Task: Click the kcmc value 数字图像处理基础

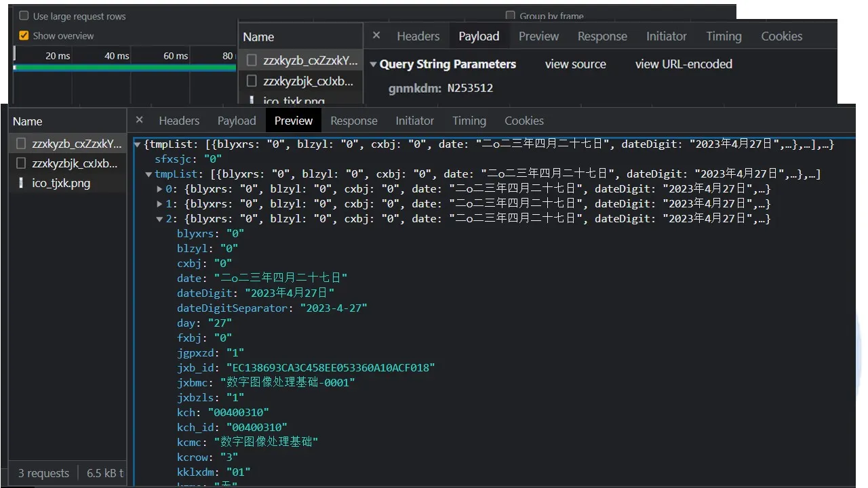Action: coord(266,442)
